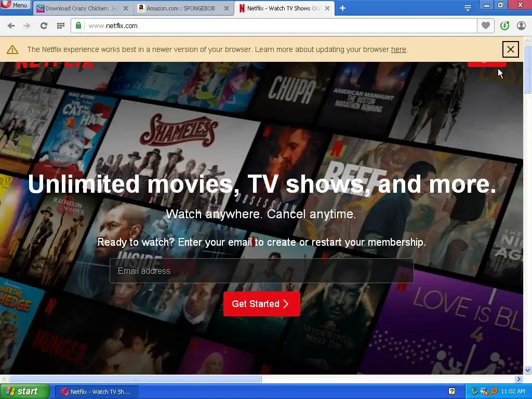Open the Opera Menu button
Screen dimensions: 532x399
[x=16, y=5]
